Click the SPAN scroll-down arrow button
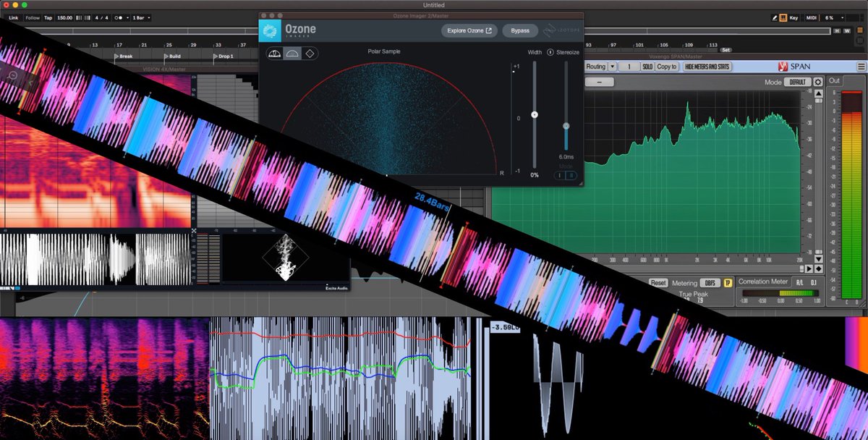This screenshot has height=440, width=868. 818,259
